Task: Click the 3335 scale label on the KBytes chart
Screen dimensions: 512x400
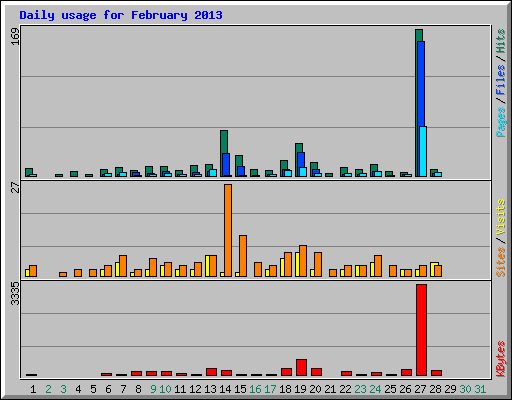Action: click(x=15, y=294)
